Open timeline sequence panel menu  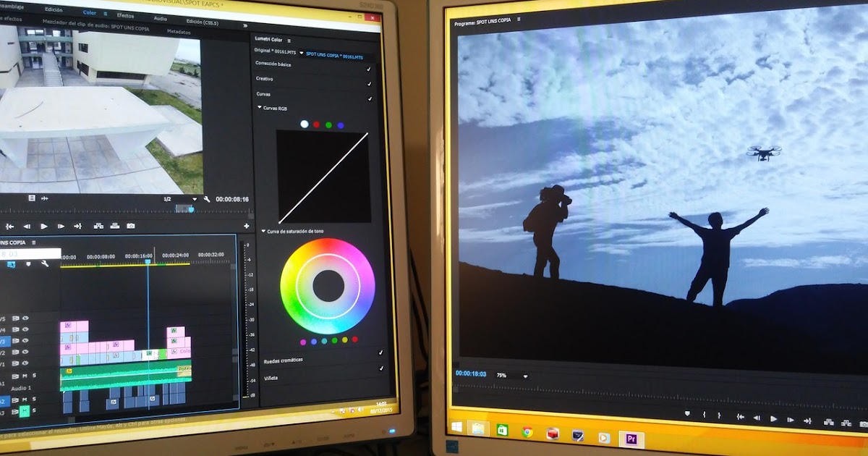pyautogui.click(x=34, y=242)
